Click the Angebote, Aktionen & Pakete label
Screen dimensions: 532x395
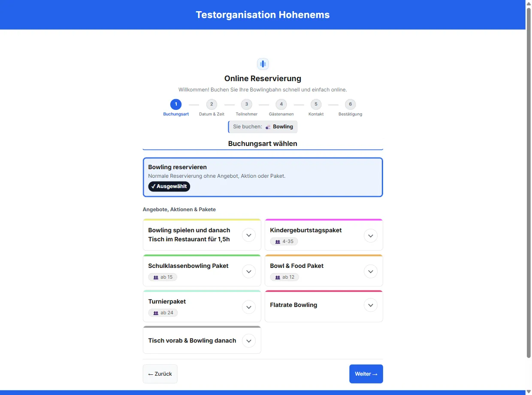tap(179, 210)
